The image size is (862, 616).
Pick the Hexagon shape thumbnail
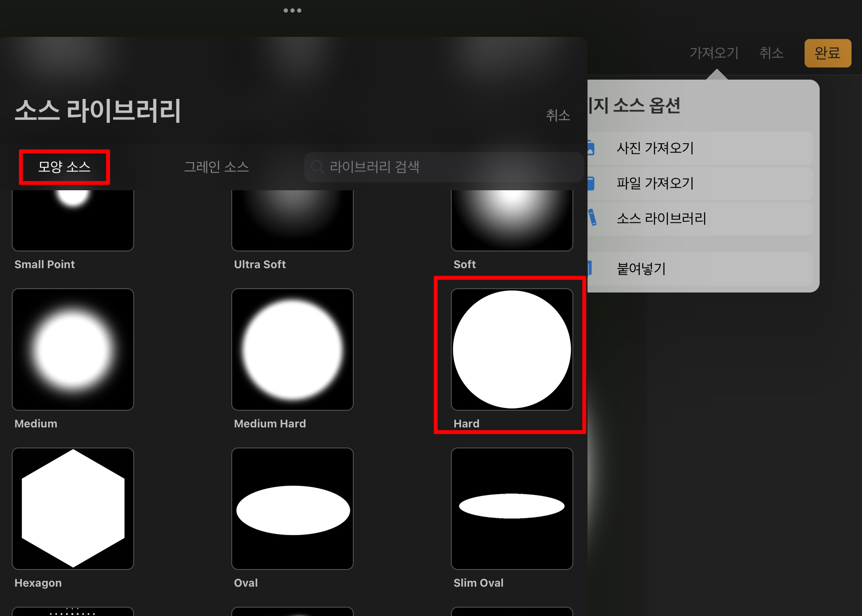click(73, 509)
